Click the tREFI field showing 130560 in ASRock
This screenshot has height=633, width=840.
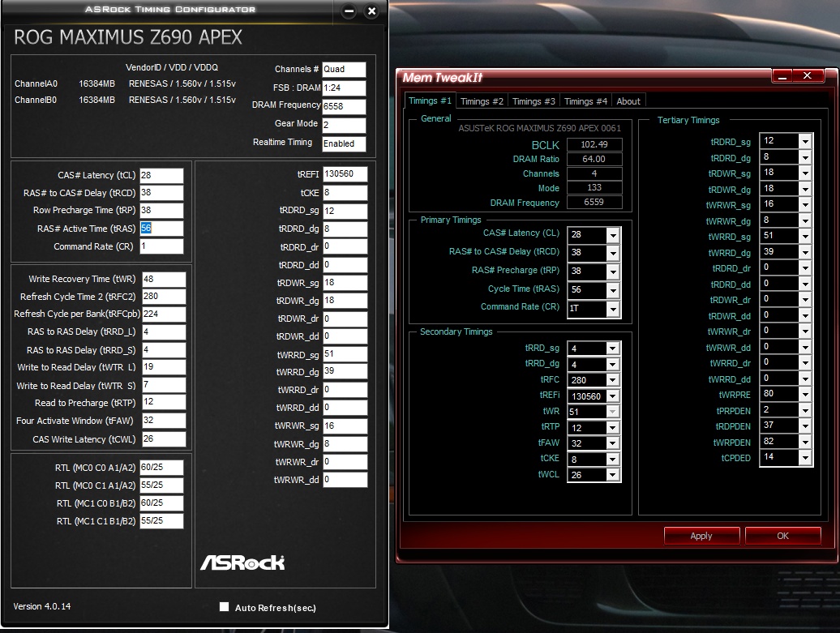(345, 174)
